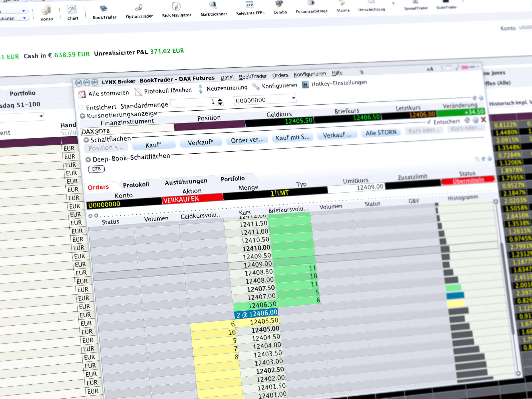
Task: Collapse the Deep-Book-Schaltflächen section
Action: coord(88,159)
